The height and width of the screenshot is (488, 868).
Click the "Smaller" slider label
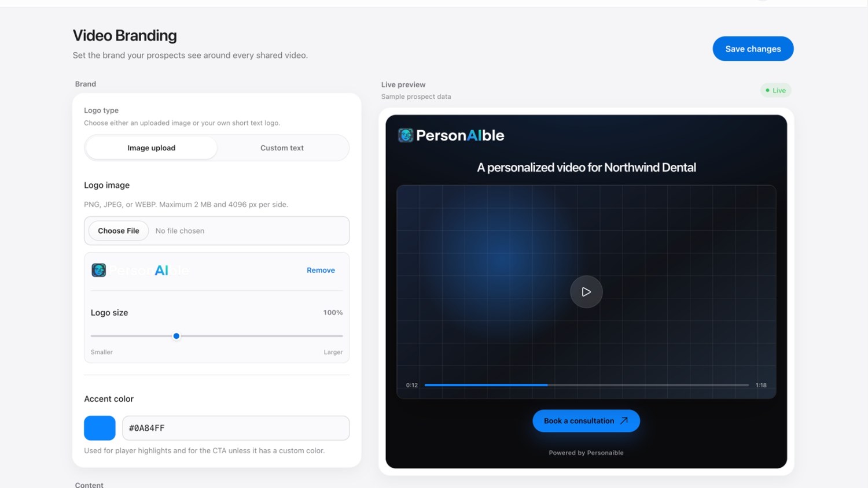point(102,352)
